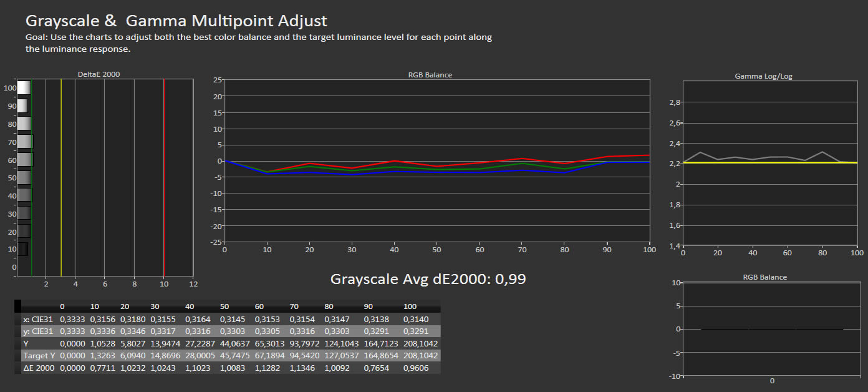Click the 20 percent gray bar in DeltaE chart
Viewport: 868px width, 392px height.
click(x=24, y=231)
